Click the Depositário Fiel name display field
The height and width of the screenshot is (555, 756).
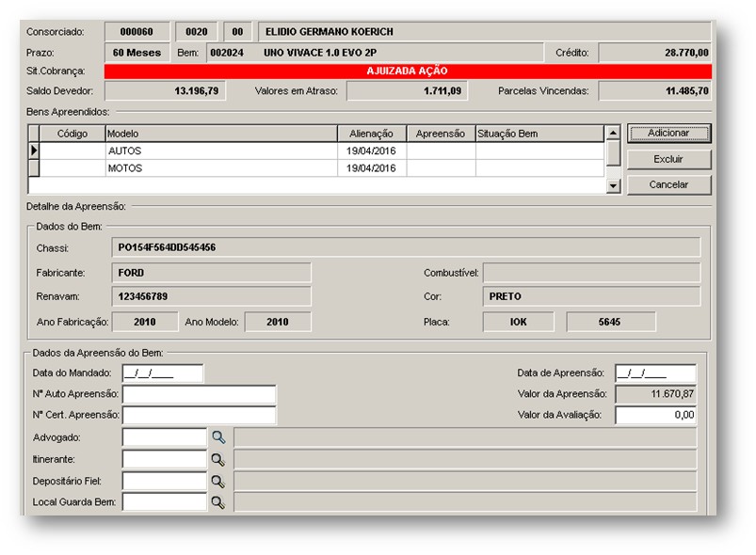[465, 482]
